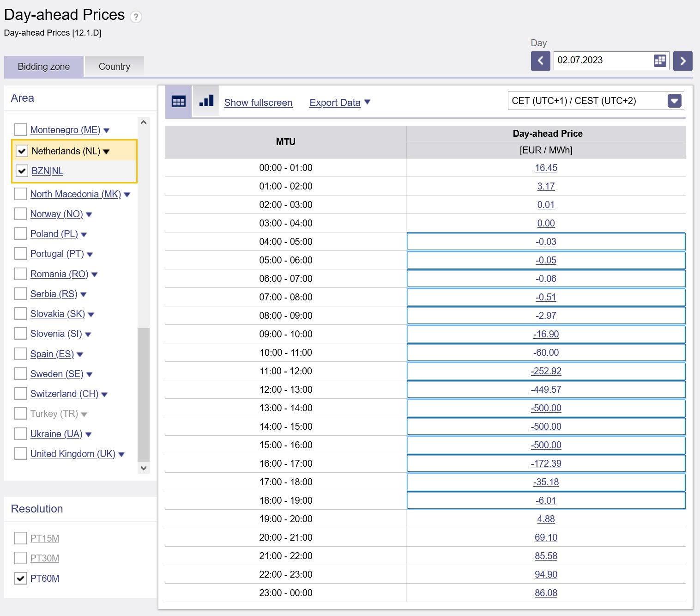Select the Country tab
The width and height of the screenshot is (700, 616).
pos(115,67)
